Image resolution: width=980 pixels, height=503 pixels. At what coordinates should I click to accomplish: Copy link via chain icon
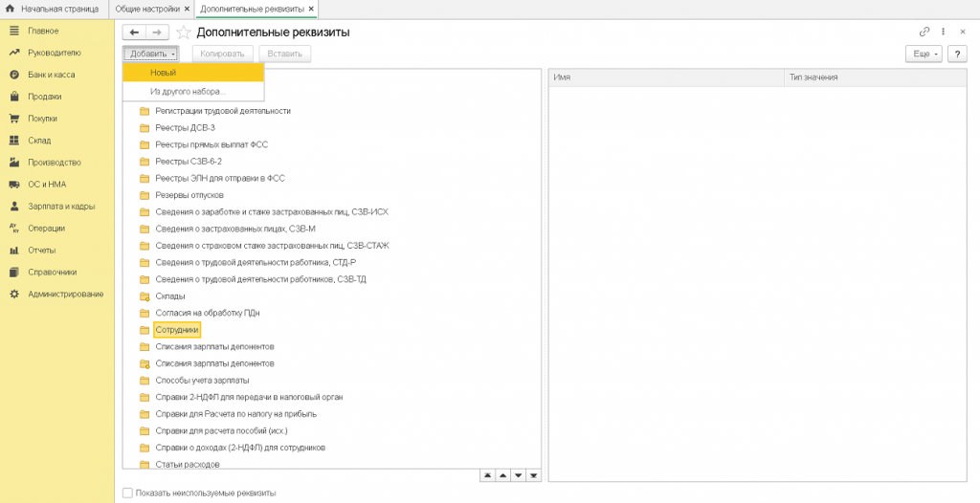924,32
